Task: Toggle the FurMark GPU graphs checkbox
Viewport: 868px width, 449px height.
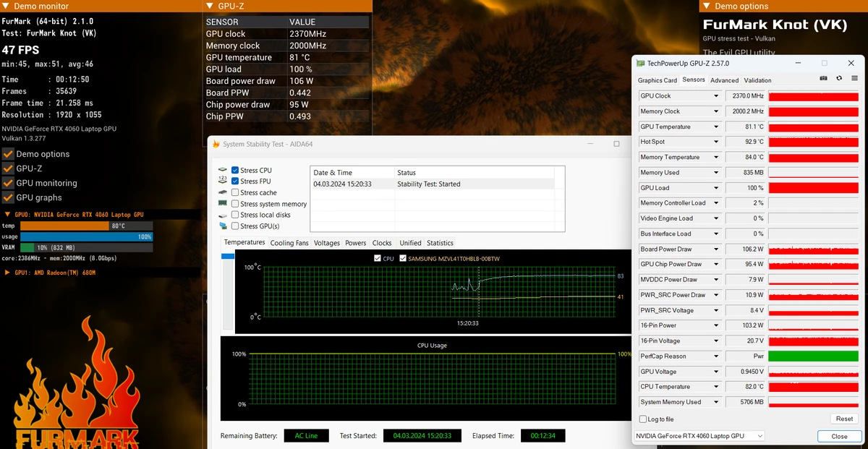Action: [x=8, y=197]
